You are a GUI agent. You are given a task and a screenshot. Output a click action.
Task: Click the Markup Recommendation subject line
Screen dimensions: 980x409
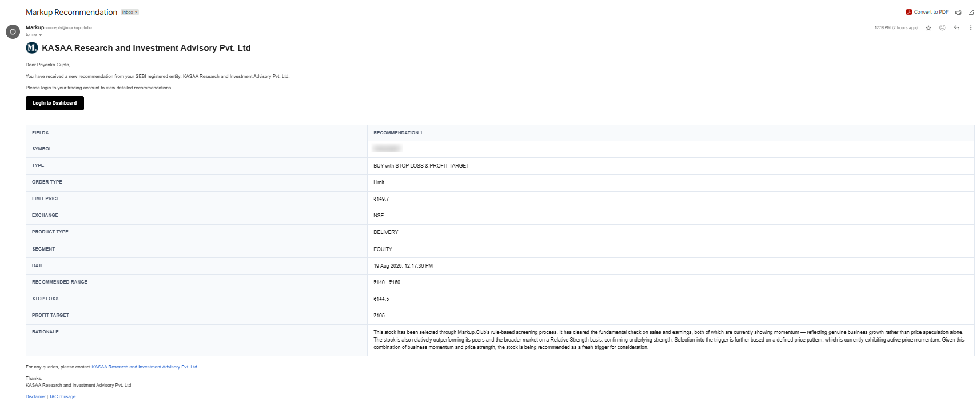[71, 12]
